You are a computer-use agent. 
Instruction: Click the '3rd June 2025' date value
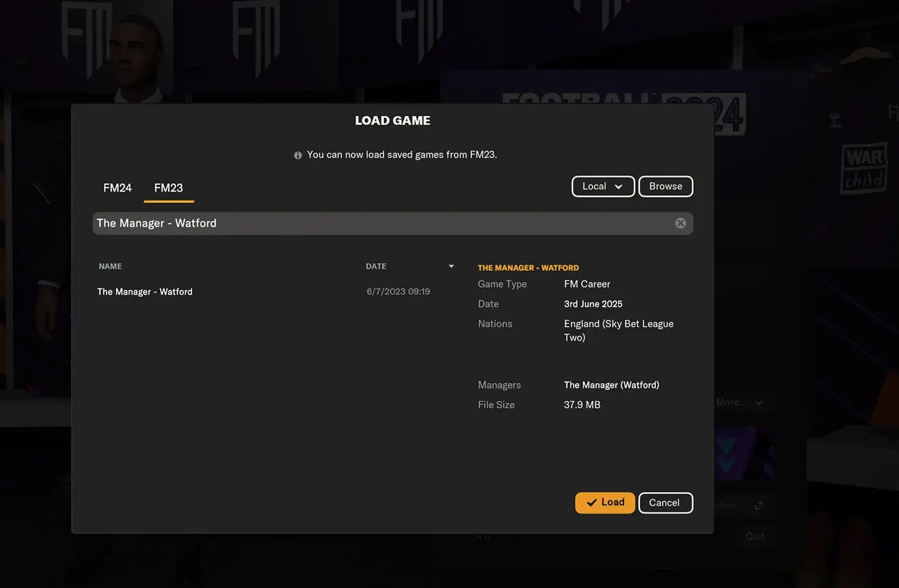click(x=593, y=304)
